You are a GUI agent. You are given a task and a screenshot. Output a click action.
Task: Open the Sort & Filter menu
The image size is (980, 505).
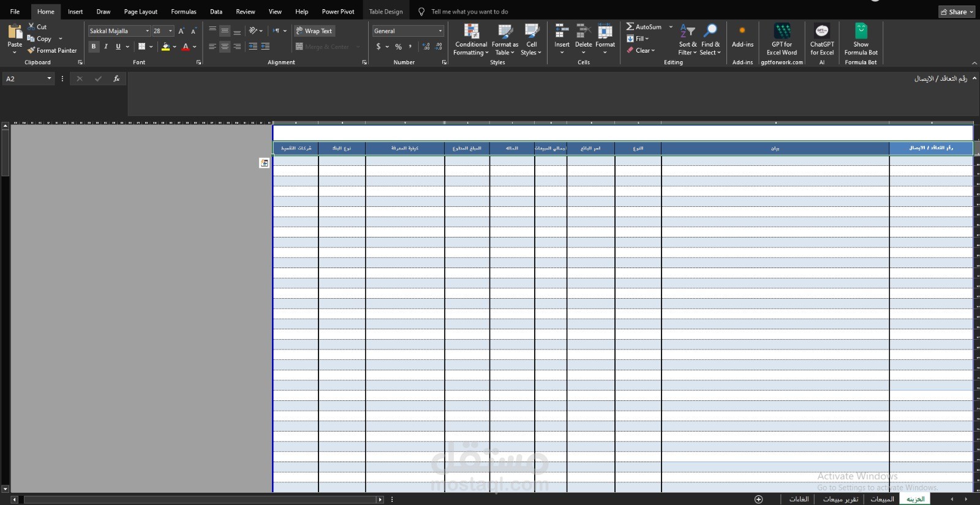(x=687, y=40)
